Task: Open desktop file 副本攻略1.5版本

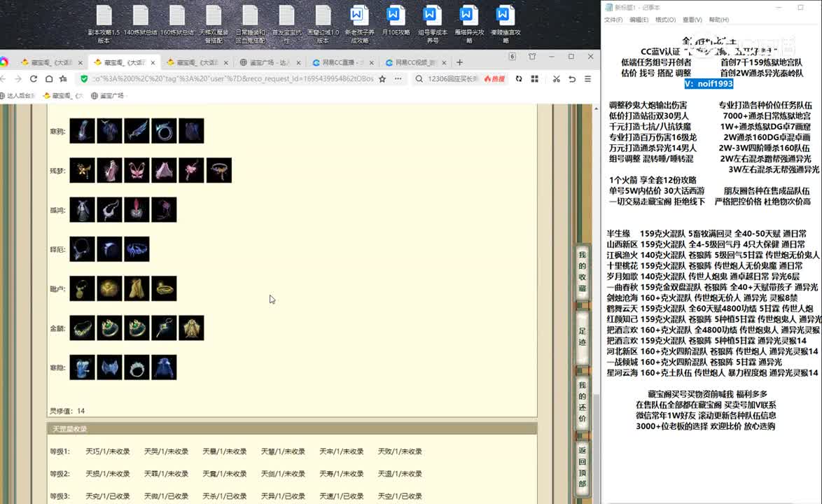Action: point(104,24)
